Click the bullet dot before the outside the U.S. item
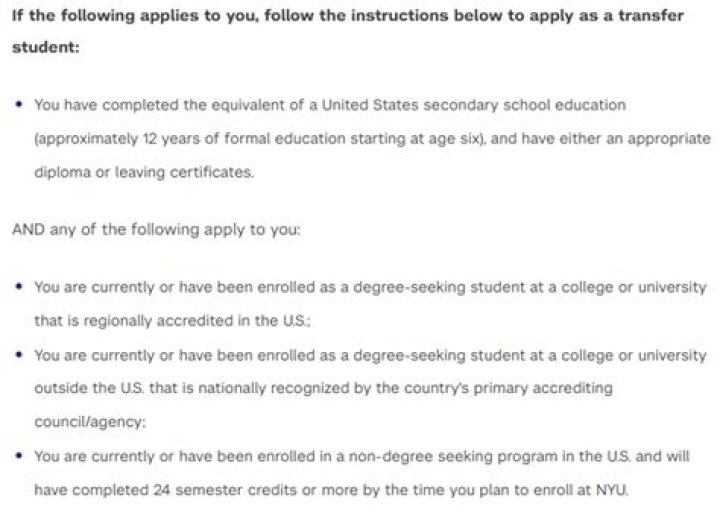This screenshot has height=516, width=720. tap(19, 355)
